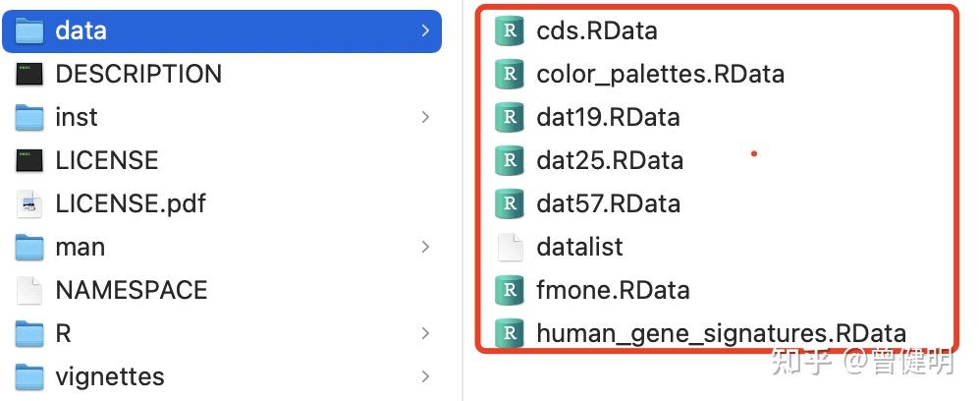
Task: Click the human_gene_signatures.RData R icon
Action: coord(509,333)
